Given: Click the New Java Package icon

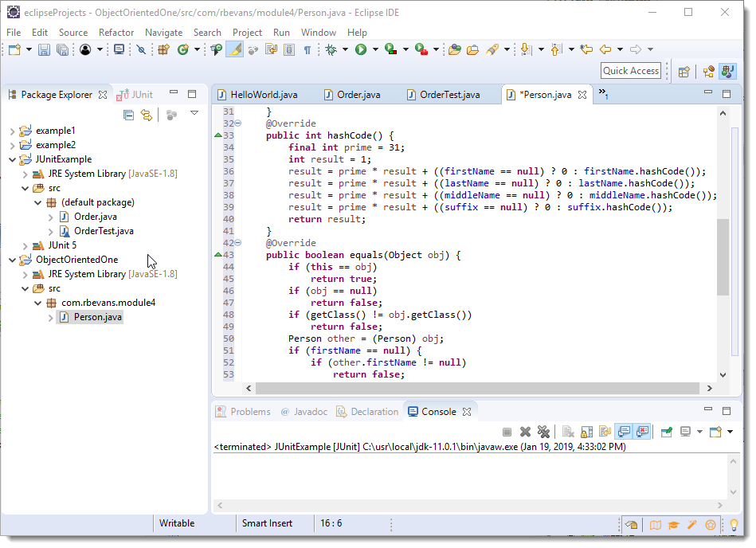Looking at the screenshot, I should click(163, 49).
